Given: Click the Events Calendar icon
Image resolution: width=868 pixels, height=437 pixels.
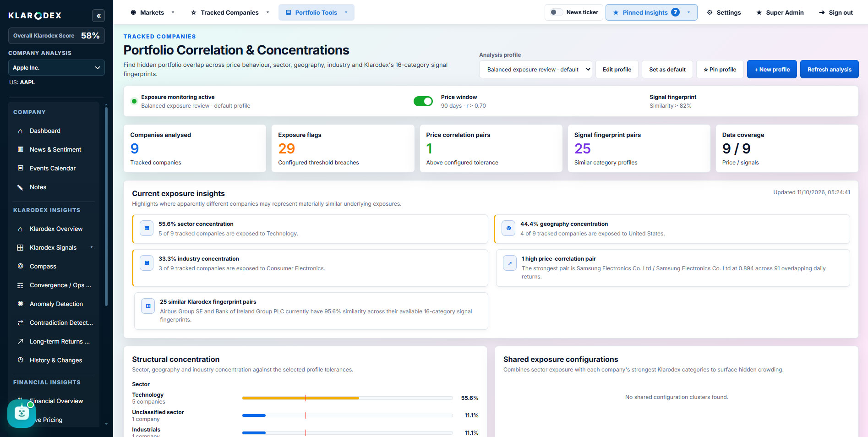Looking at the screenshot, I should [20, 168].
